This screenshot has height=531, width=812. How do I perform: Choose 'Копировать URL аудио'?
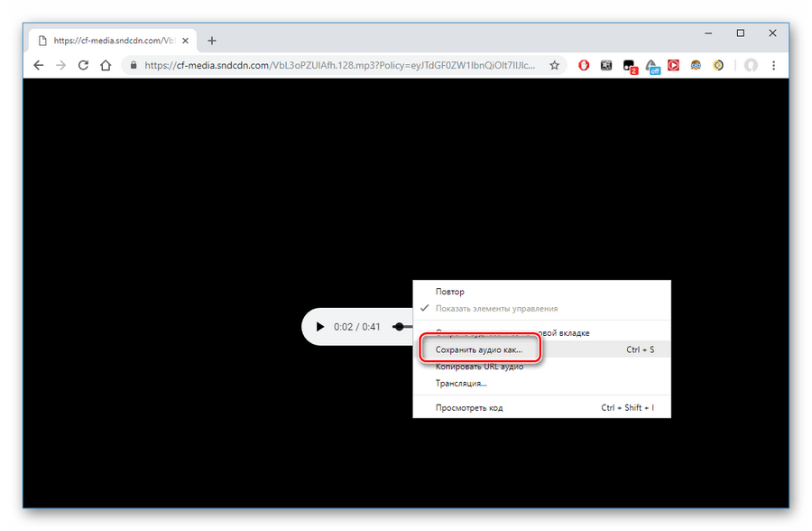click(479, 367)
